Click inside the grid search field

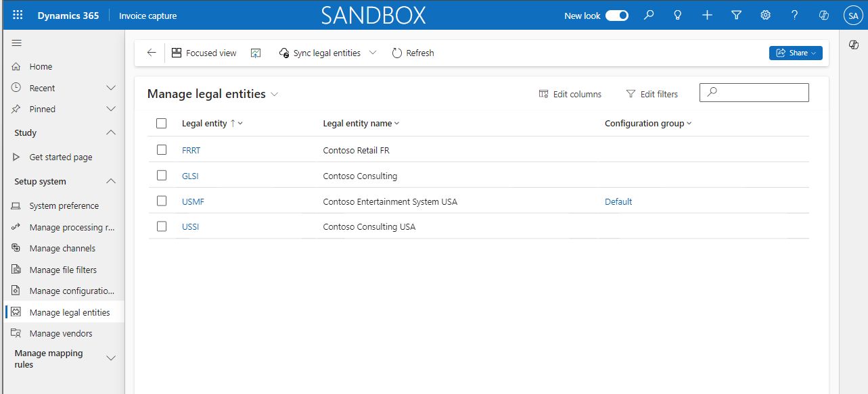pyautogui.click(x=754, y=92)
